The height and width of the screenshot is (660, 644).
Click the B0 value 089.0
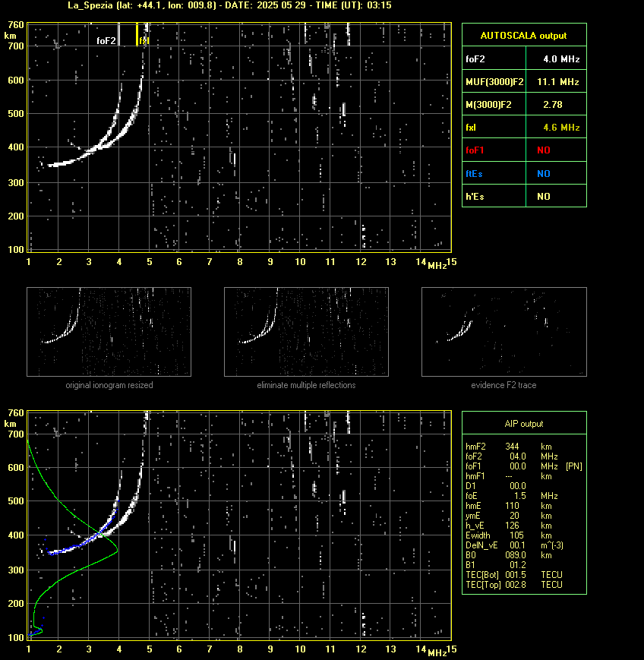click(x=516, y=555)
